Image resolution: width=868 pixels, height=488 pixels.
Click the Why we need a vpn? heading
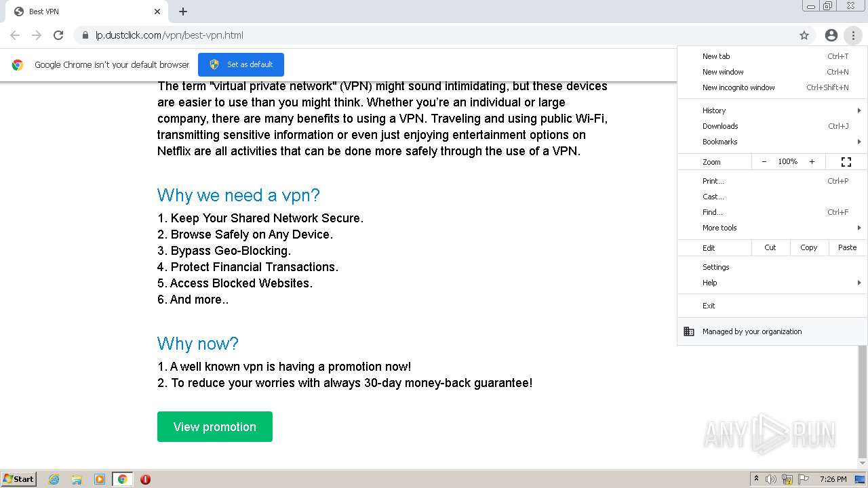point(239,195)
